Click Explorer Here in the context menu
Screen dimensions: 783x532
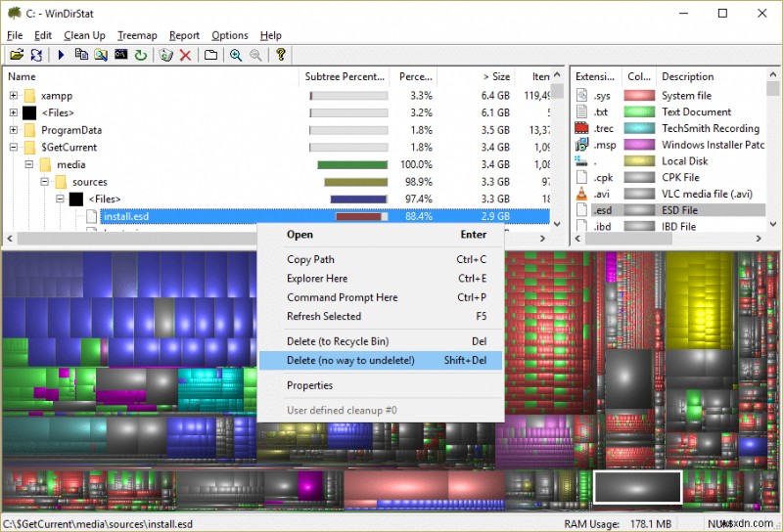point(316,279)
